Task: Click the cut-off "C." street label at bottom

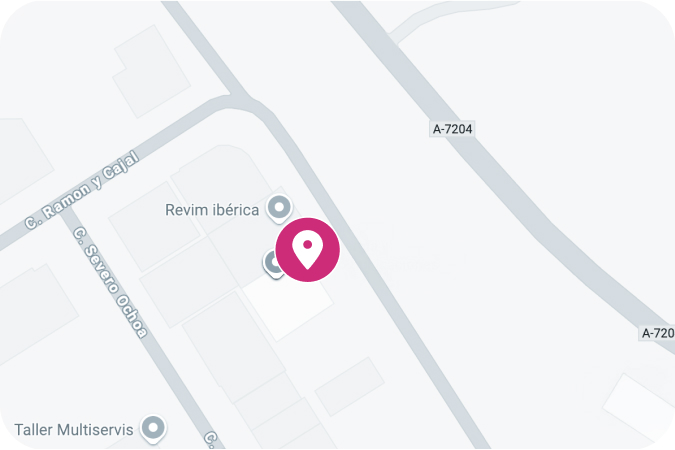Action: click(x=212, y=439)
